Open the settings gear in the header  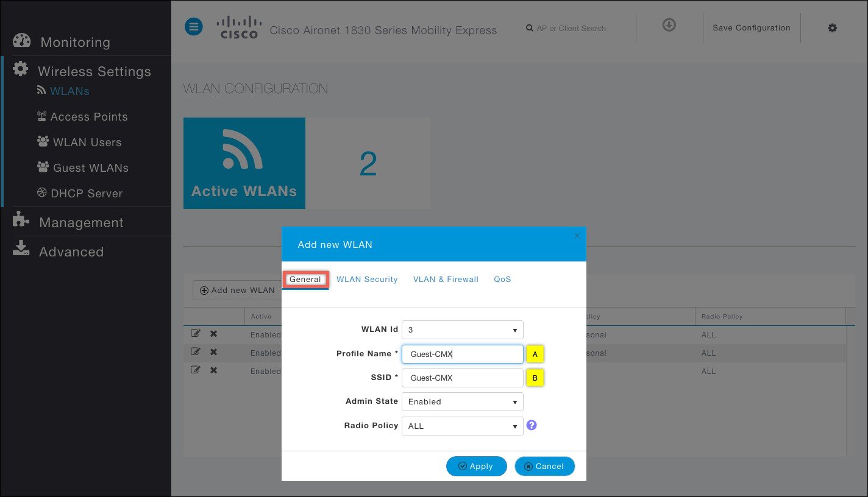[832, 27]
